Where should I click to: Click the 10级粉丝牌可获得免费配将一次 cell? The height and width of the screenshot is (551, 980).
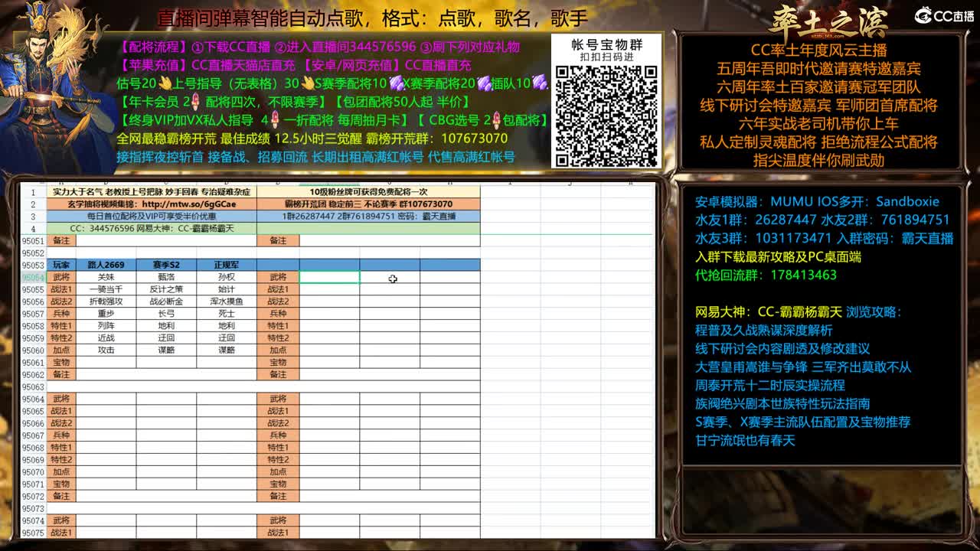368,192
